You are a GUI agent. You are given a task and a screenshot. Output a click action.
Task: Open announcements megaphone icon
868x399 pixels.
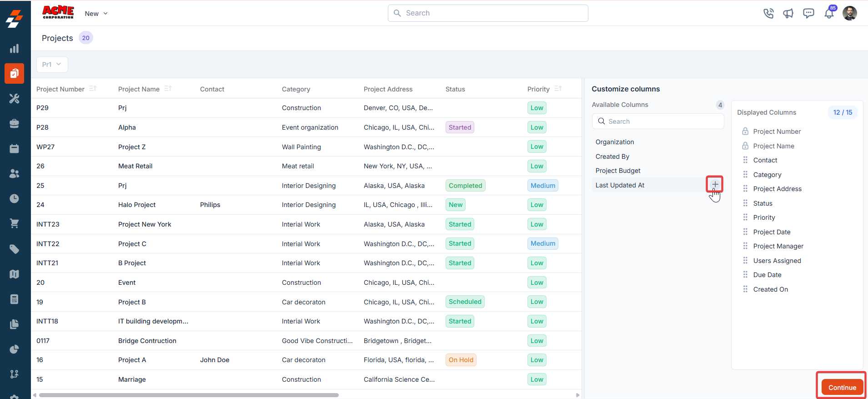coord(788,13)
